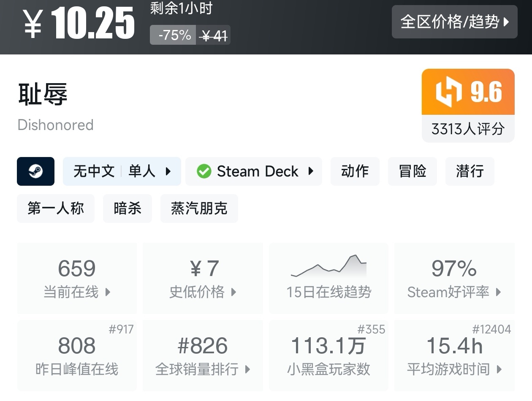Image resolution: width=532 pixels, height=401 pixels.
Task: Tap the green Steam Deck verified checkmark
Action: pyautogui.click(x=204, y=171)
